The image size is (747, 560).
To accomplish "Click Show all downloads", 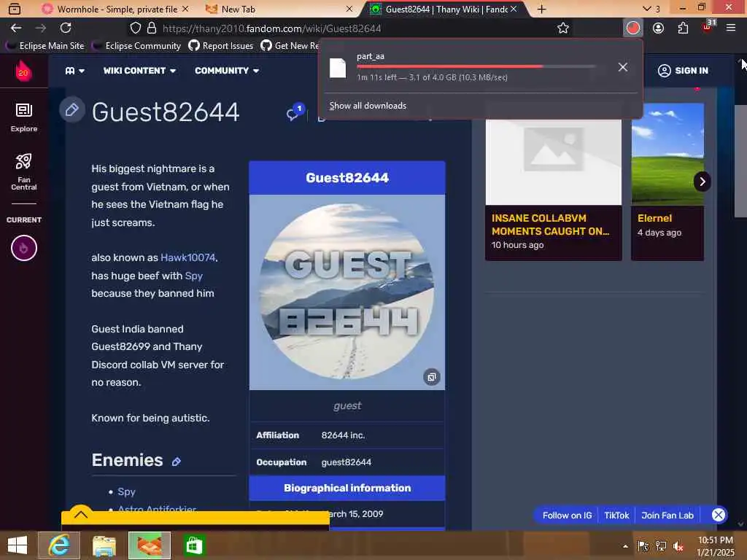I will tap(368, 106).
